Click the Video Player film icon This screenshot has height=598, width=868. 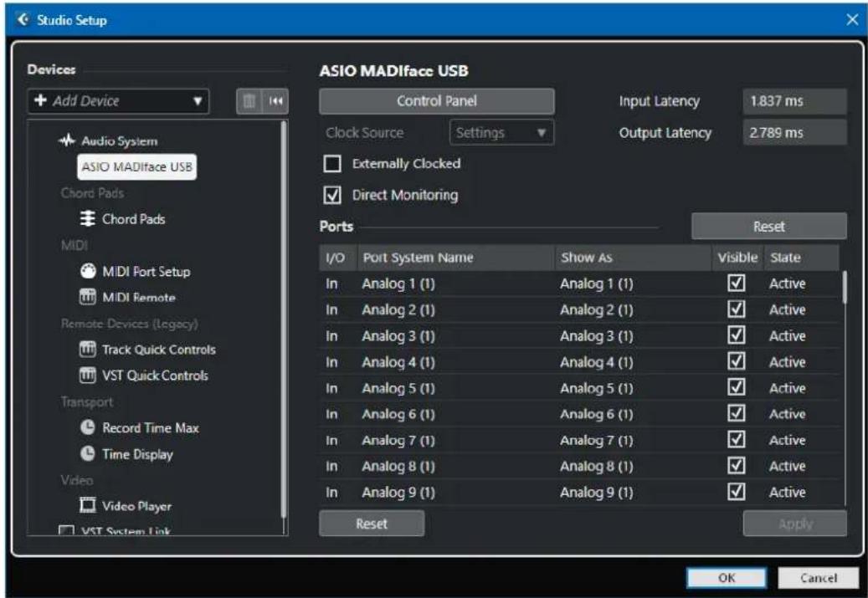(87, 505)
